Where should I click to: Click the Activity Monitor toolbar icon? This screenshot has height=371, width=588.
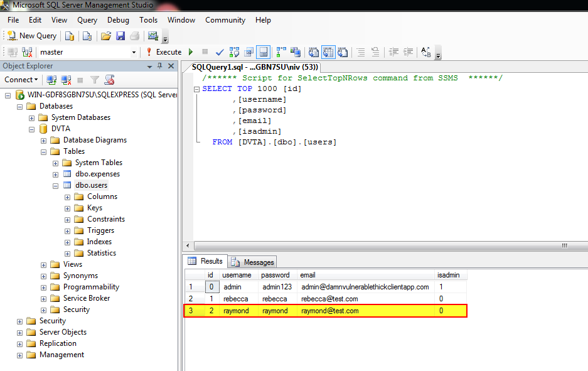click(x=153, y=36)
